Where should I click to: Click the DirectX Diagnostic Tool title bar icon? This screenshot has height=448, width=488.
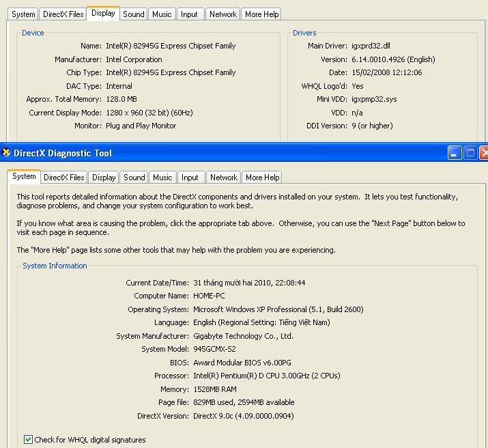coord(6,153)
